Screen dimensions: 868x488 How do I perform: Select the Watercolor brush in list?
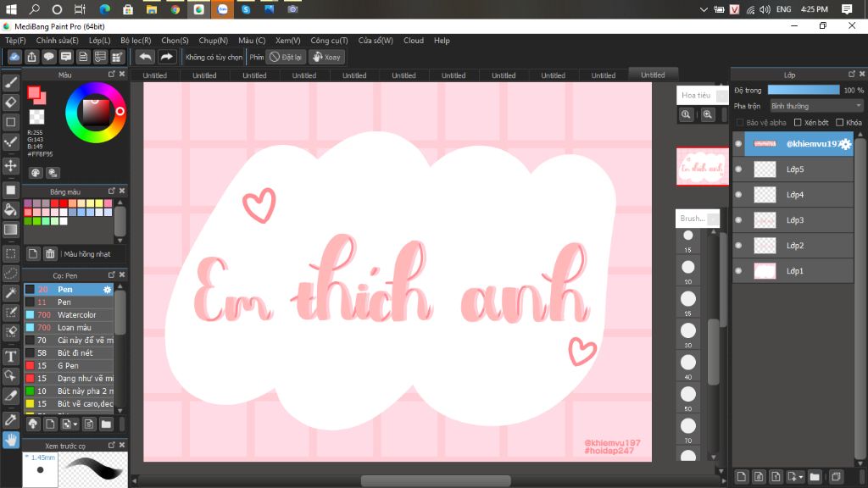(75, 315)
